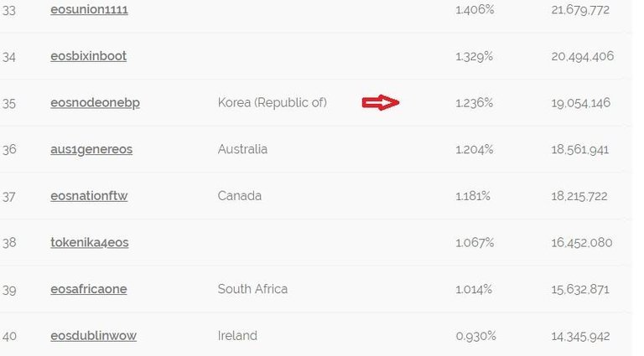
Task: Click the 0.930% vote percentage
Action: point(475,336)
